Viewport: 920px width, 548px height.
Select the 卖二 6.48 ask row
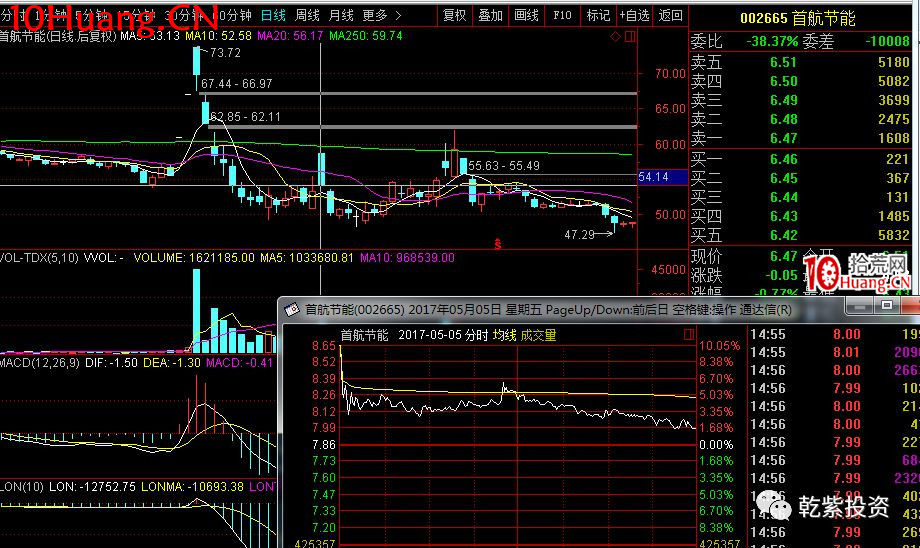click(x=800, y=119)
